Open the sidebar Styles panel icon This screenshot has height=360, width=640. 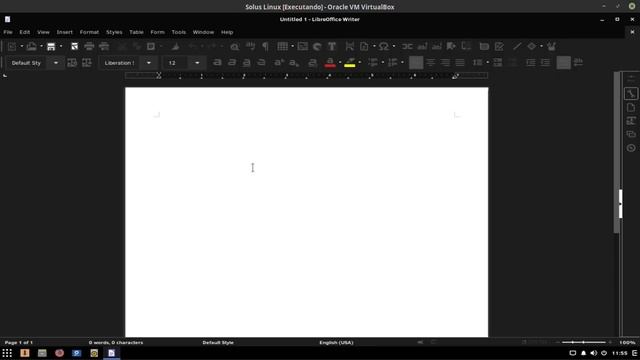(x=631, y=121)
